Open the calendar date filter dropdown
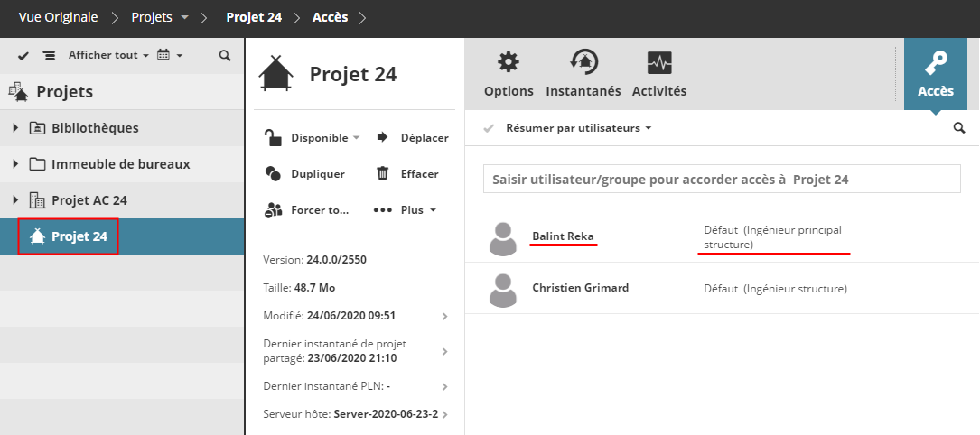980x435 pixels. click(170, 56)
